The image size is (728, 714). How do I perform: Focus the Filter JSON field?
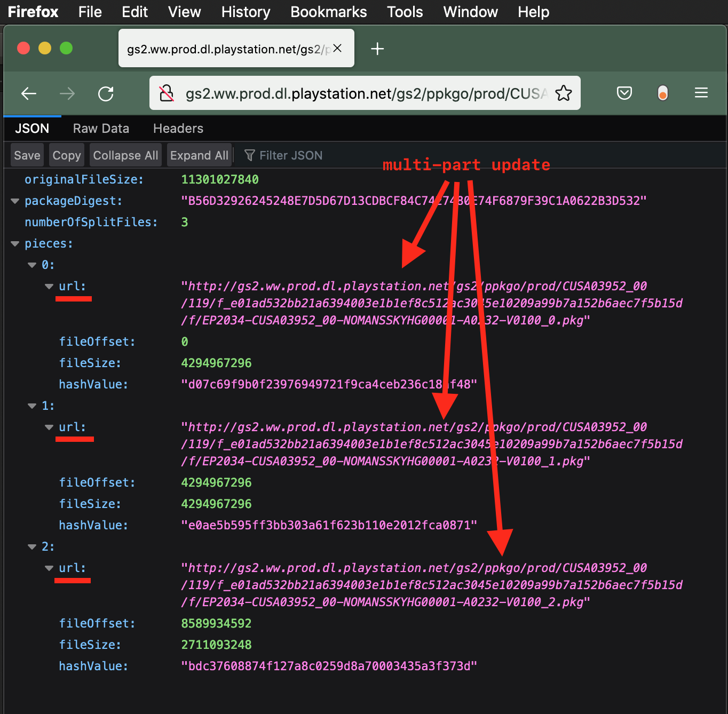(291, 155)
